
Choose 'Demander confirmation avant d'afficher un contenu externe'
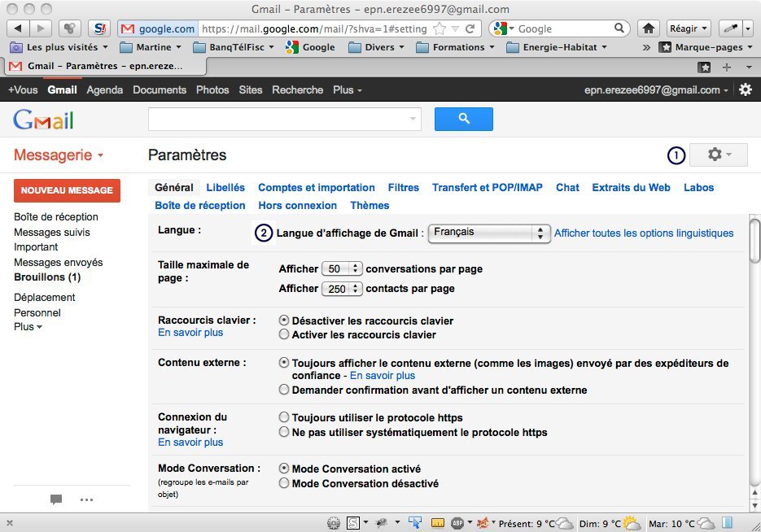tap(284, 390)
